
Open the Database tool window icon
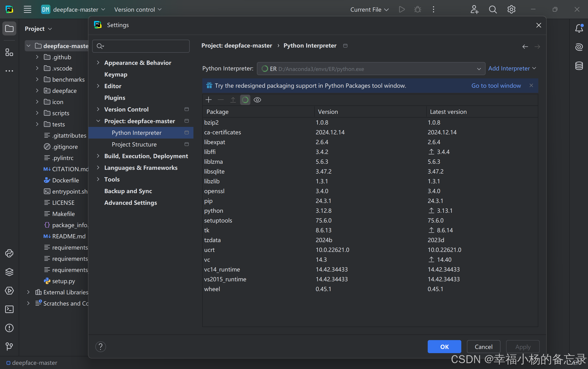[579, 66]
